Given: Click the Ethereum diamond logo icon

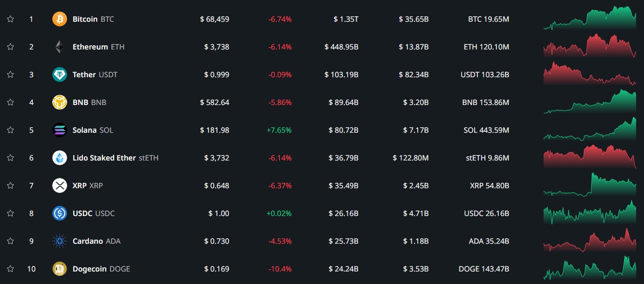Looking at the screenshot, I should click(x=60, y=47).
